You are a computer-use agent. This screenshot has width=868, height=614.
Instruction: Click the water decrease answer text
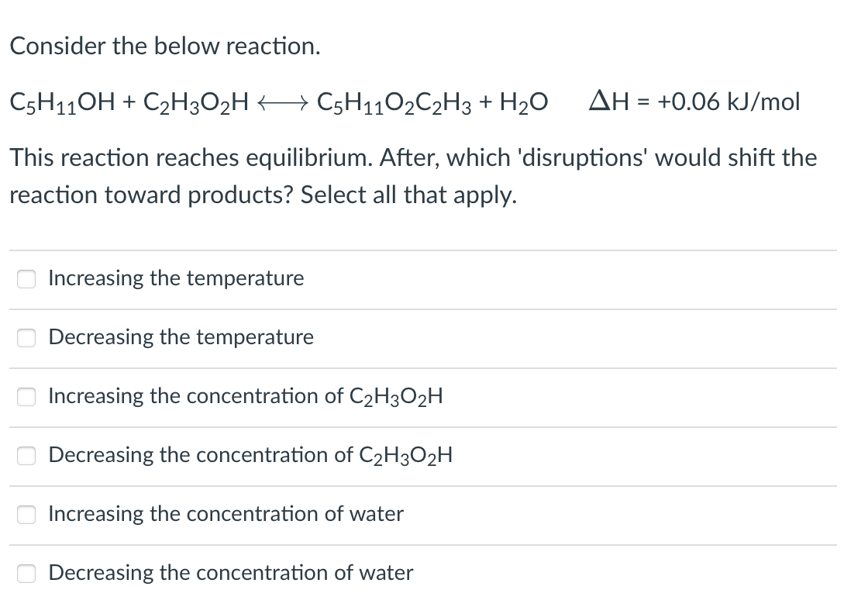tap(229, 573)
